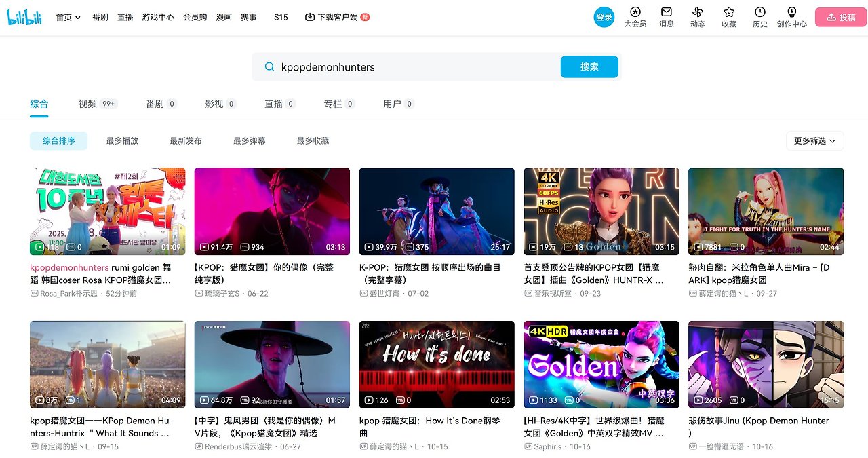Open title 熟肉自翻：米拉角色单人曲Mira

tap(759, 273)
